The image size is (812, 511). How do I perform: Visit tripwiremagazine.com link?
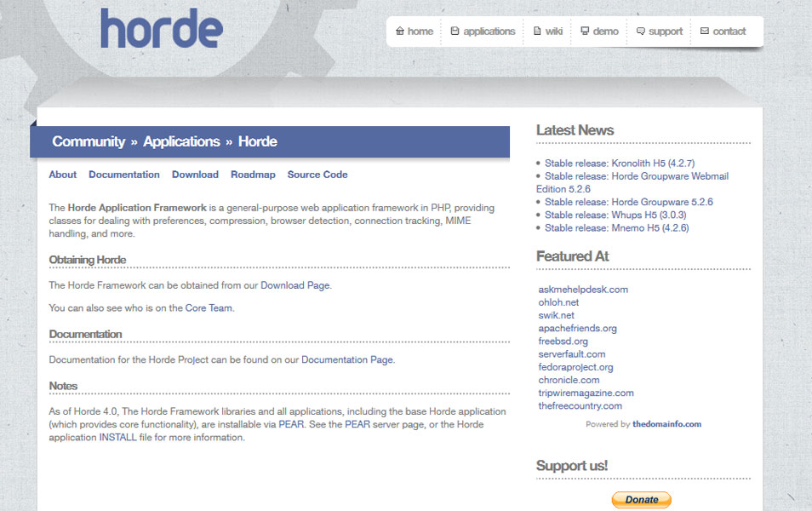click(586, 393)
